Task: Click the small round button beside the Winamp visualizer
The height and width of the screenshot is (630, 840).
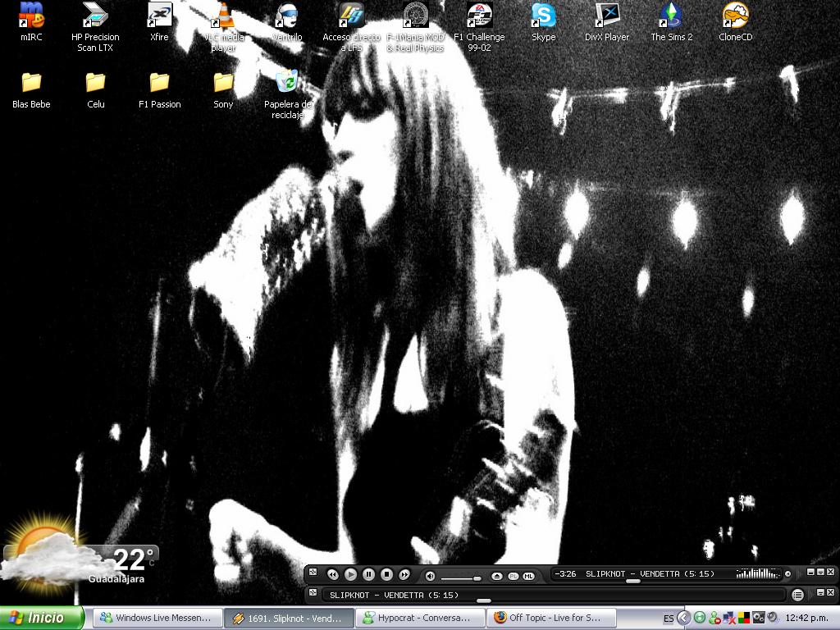Action: [787, 573]
